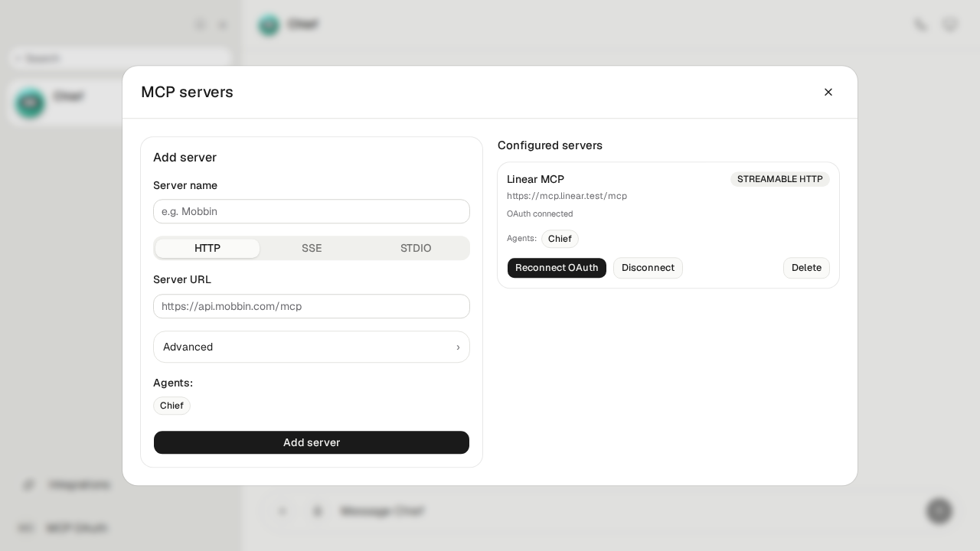Image resolution: width=980 pixels, height=551 pixels.
Task: Click the chevron arrow on the Advanced row
Action: (458, 347)
